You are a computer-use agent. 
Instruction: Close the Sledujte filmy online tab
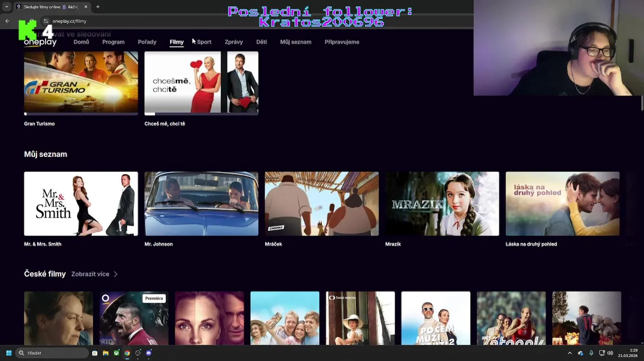pyautogui.click(x=86, y=7)
